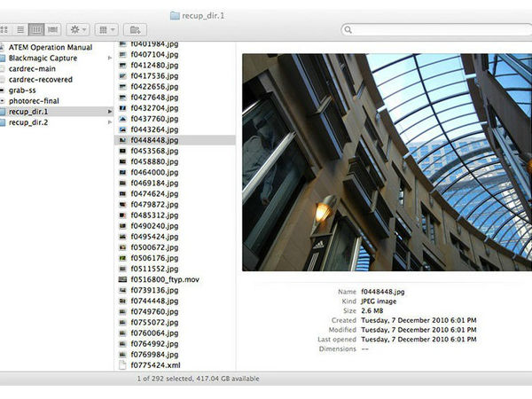Click the building photo preview image
Viewport: 532px width, 399px height.
[386, 161]
